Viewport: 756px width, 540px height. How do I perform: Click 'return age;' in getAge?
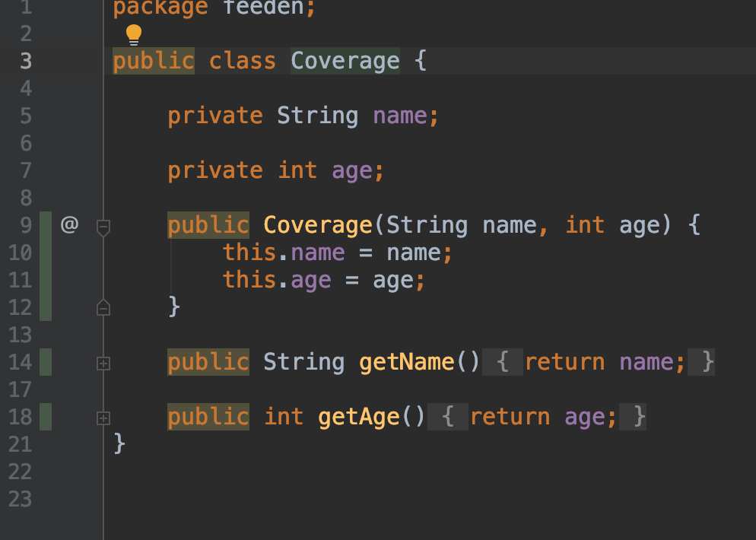(543, 417)
